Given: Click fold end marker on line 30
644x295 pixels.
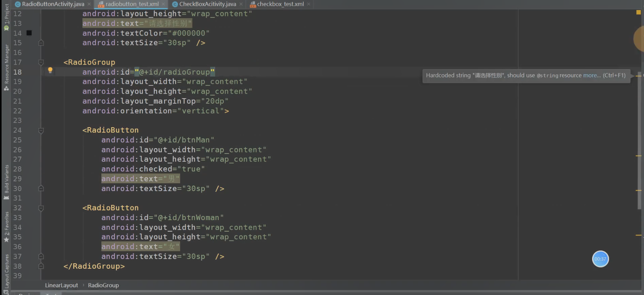Looking at the screenshot, I should tap(41, 189).
